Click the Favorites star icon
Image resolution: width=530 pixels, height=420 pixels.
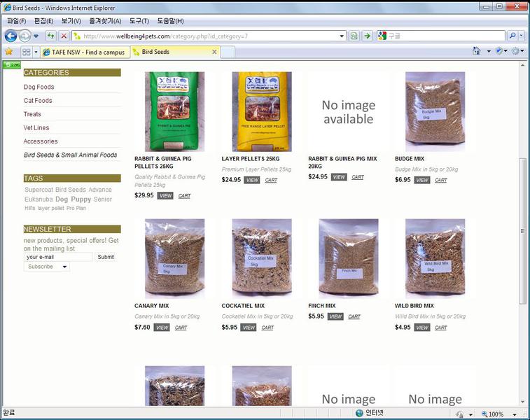(9, 52)
